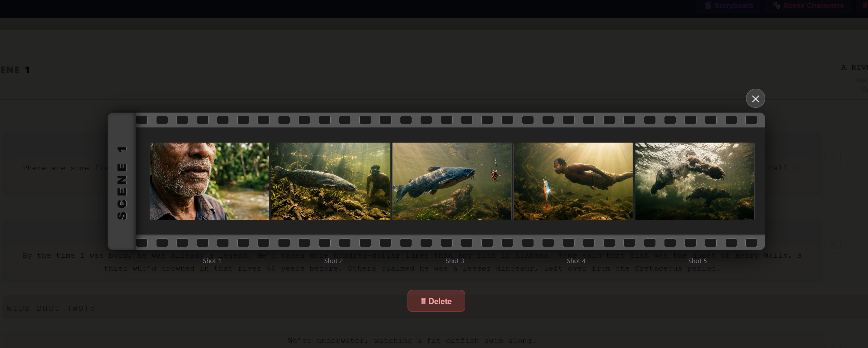The width and height of the screenshot is (868, 348).
Task: Click the 'We're underwater, watching a fat catfish' line
Action: (412, 340)
